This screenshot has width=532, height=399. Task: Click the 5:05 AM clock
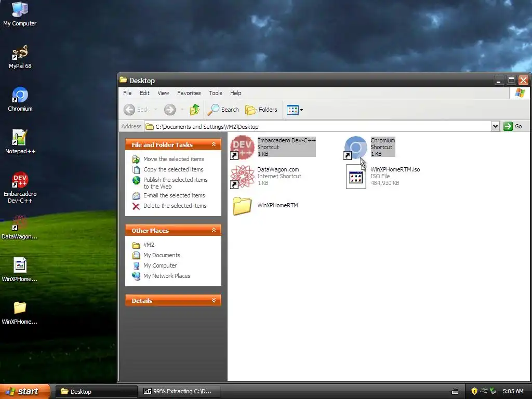pyautogui.click(x=513, y=392)
